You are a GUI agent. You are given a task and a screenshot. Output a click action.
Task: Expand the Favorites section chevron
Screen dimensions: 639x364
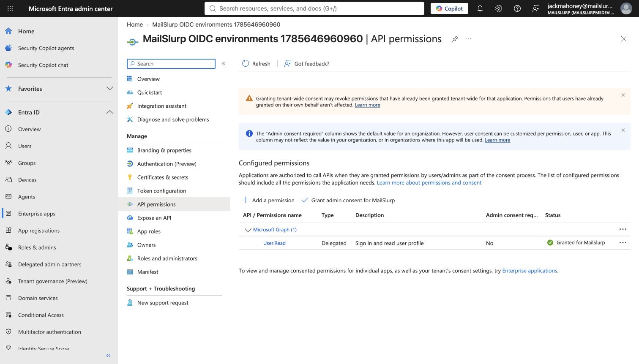tap(110, 89)
